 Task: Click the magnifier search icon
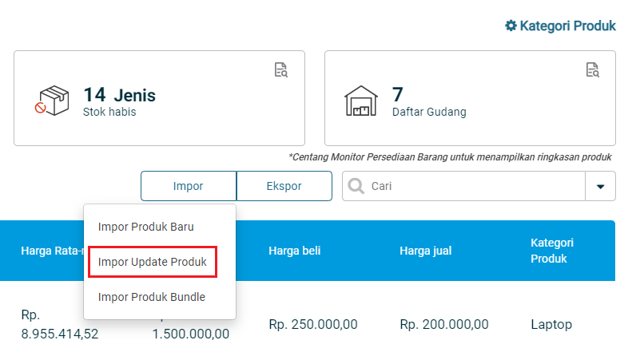[x=356, y=186]
